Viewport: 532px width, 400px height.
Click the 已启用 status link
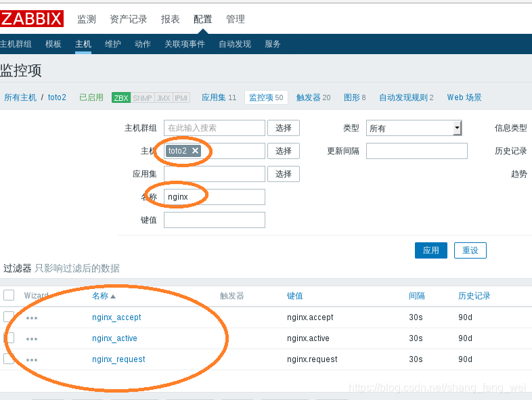[x=91, y=97]
